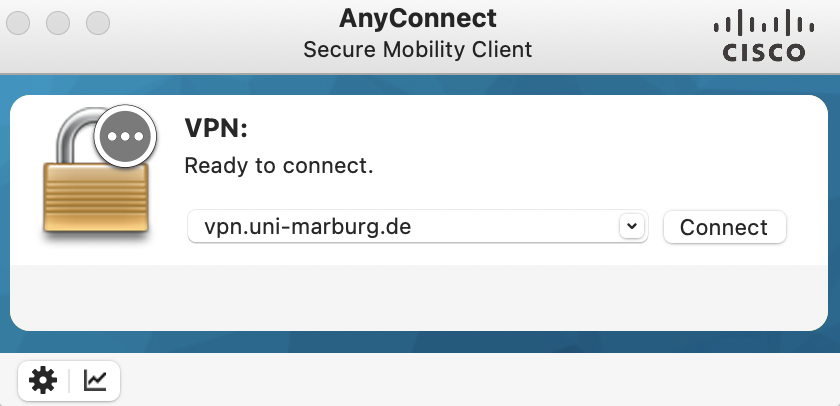Click the padlock's silver shackle
The image size is (840, 406).
point(75,135)
